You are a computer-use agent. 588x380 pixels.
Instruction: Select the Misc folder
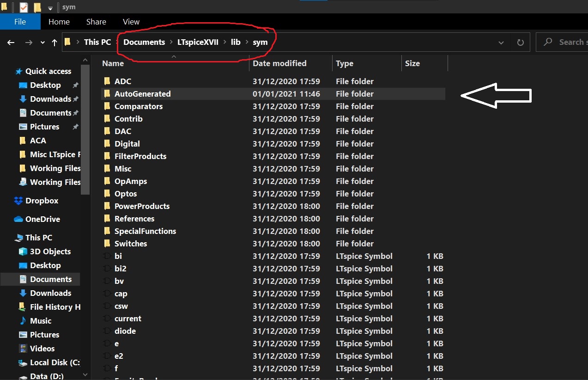pyautogui.click(x=273, y=169)
